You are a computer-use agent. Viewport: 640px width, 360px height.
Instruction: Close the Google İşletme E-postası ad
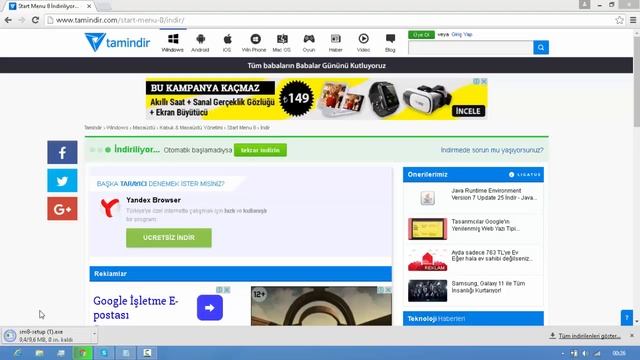point(227,290)
